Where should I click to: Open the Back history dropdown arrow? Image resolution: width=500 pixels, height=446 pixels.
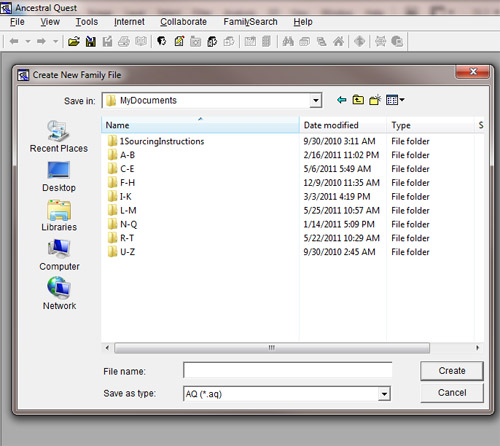click(28, 42)
